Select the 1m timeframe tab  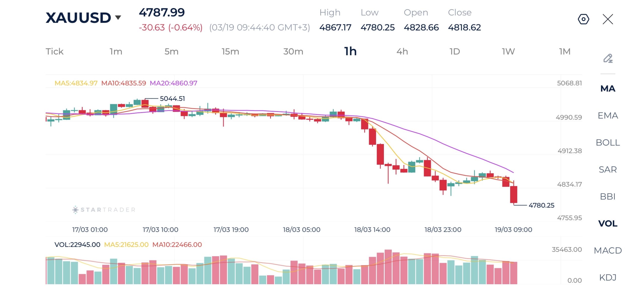(x=116, y=52)
